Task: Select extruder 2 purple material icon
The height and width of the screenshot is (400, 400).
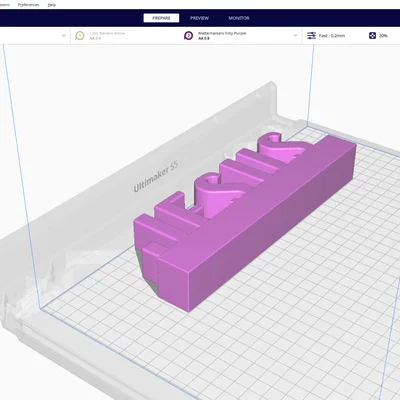Action: pyautogui.click(x=188, y=36)
